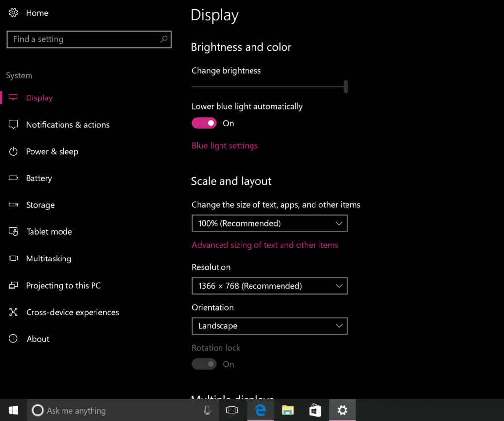
Task: Launch Microsoft Edge from taskbar
Action: click(260, 410)
